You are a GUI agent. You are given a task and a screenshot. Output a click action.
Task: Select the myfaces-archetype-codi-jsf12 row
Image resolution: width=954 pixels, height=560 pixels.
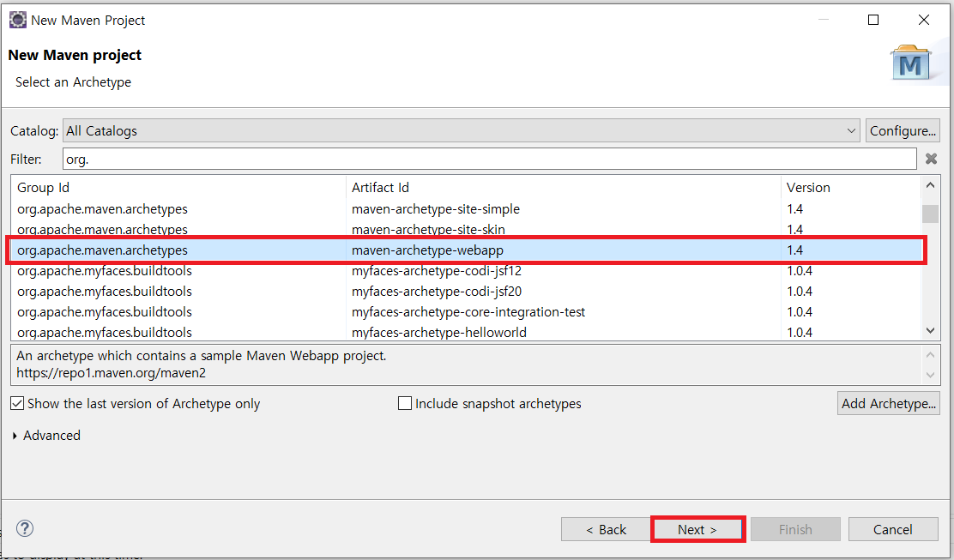tap(467, 271)
